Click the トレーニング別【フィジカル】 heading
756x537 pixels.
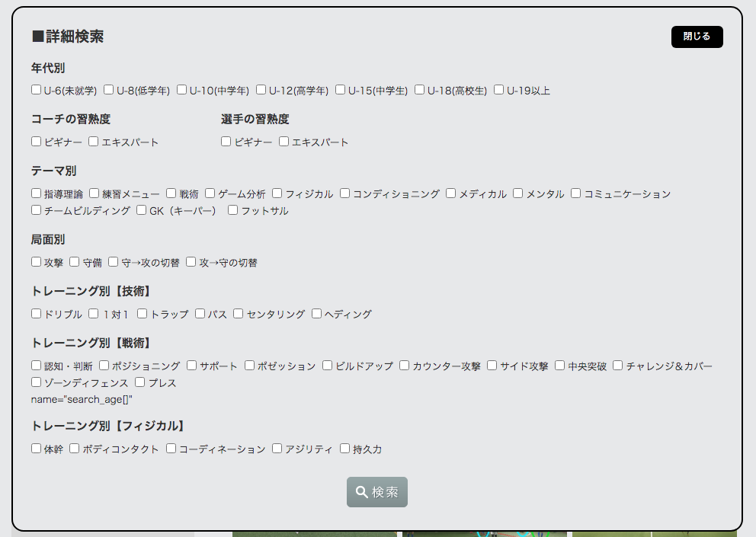point(110,426)
